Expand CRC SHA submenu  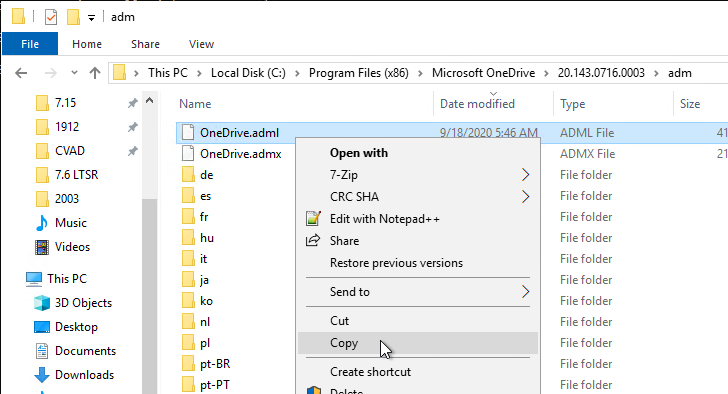[x=417, y=197]
